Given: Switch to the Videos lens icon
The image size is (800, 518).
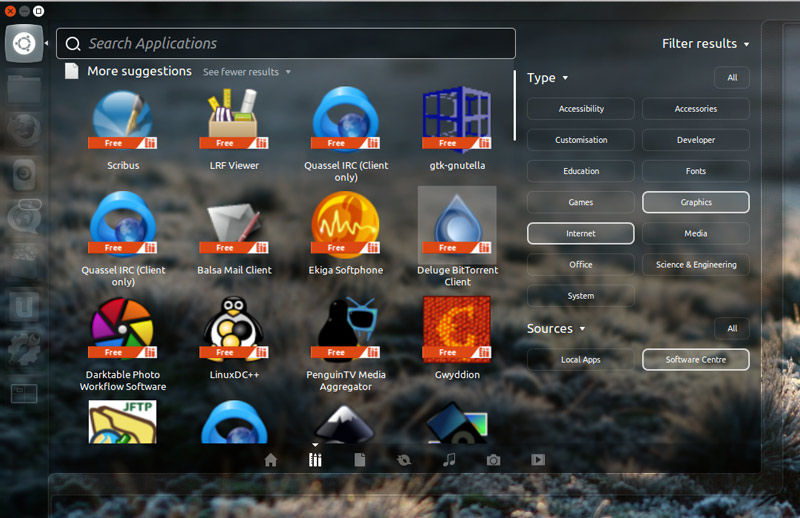Looking at the screenshot, I should 538,460.
